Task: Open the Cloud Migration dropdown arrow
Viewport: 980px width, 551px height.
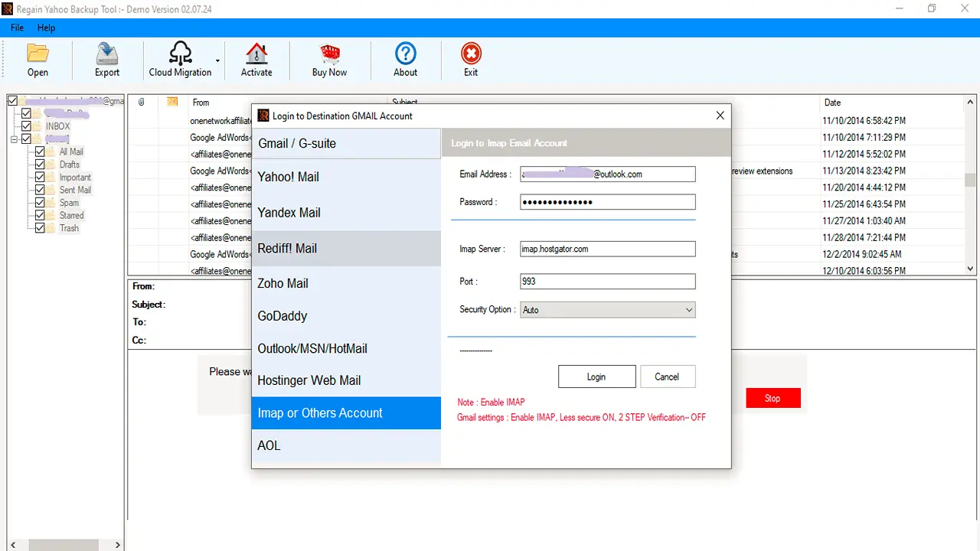Action: pyautogui.click(x=217, y=60)
